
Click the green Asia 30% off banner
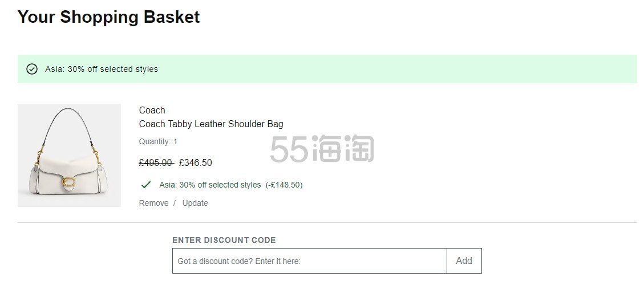click(327, 69)
